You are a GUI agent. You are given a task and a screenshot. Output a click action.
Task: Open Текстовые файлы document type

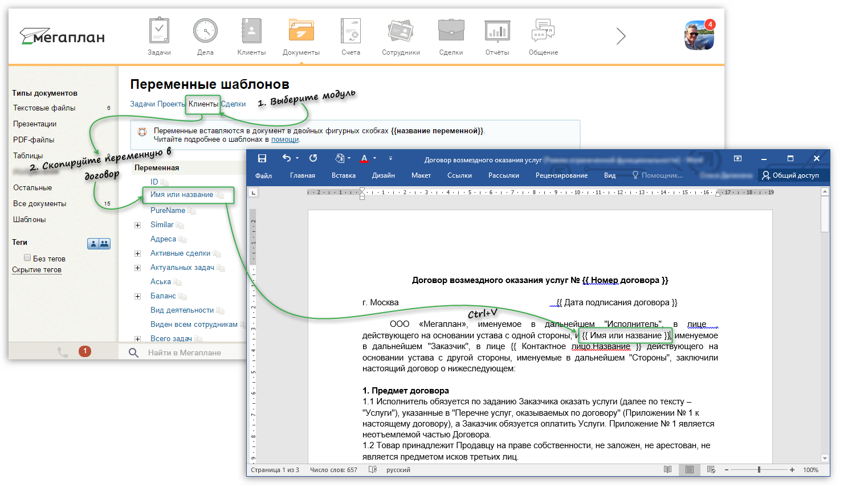pos(44,108)
